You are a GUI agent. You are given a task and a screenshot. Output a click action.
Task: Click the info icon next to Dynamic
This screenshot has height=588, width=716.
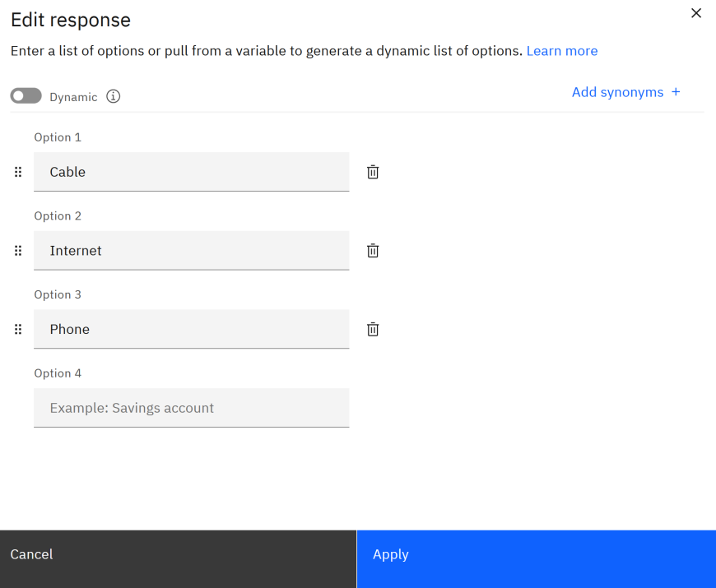114,96
